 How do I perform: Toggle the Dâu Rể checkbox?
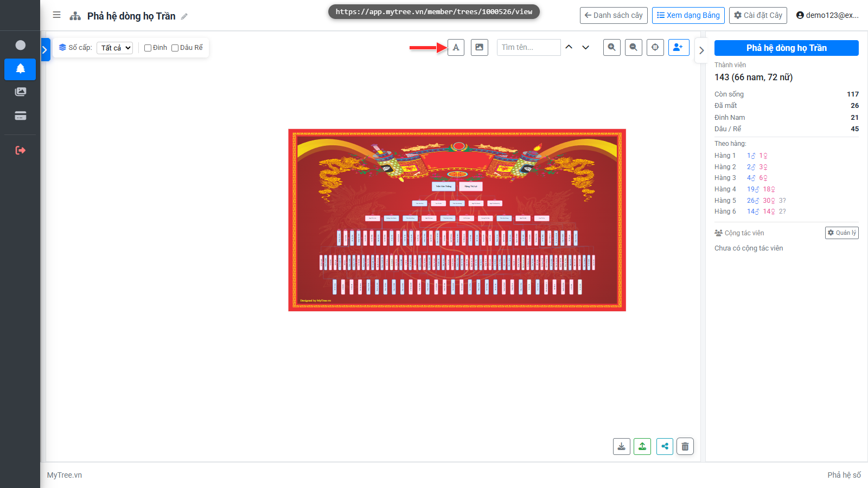tap(175, 48)
